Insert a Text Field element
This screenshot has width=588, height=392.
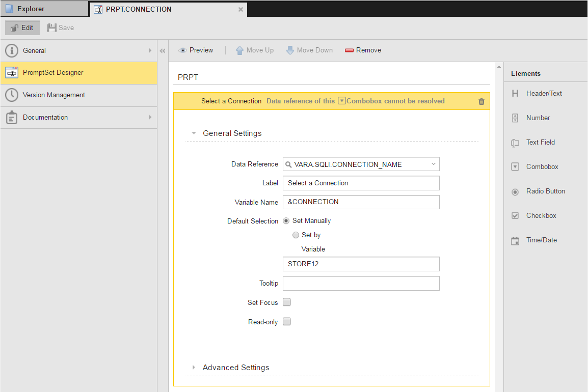(540, 143)
